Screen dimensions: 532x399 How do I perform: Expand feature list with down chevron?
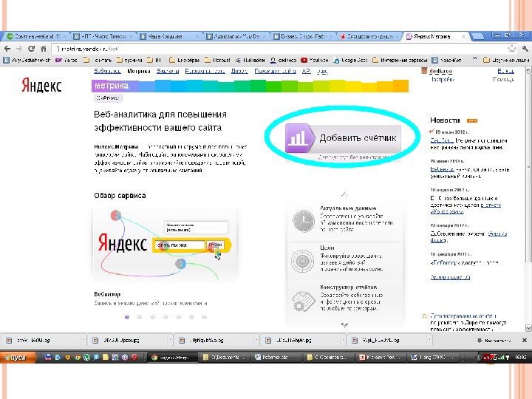point(344,325)
